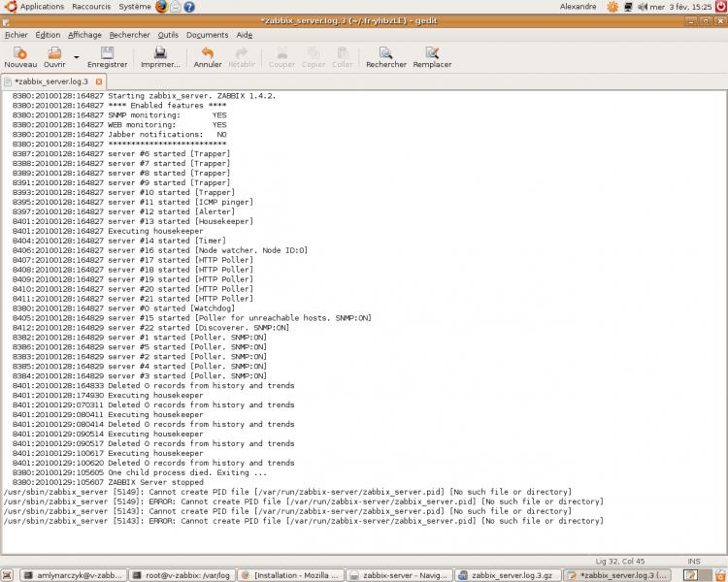Open the Édition menu
Image resolution: width=728 pixels, height=582 pixels.
[x=48, y=35]
